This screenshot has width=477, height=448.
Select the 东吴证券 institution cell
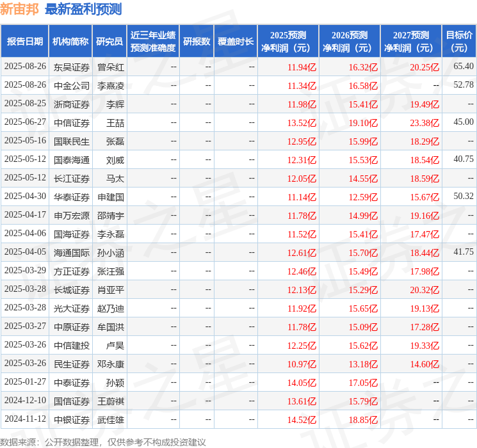click(72, 67)
